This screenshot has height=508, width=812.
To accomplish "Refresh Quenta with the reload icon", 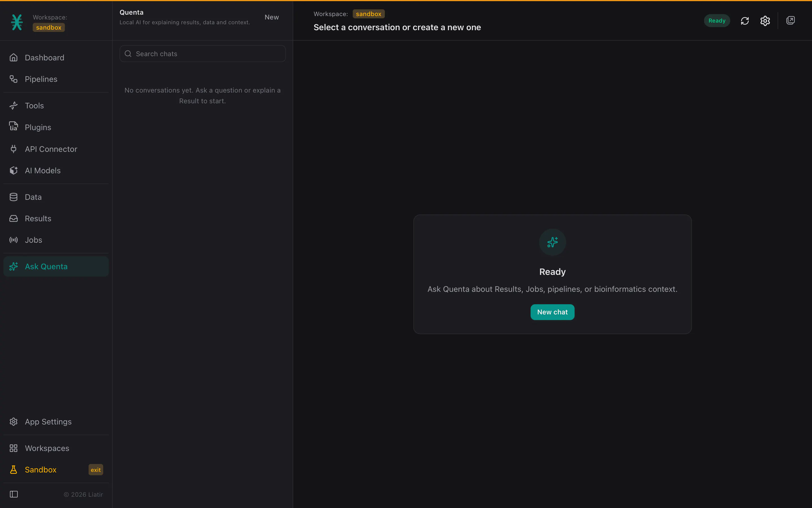I will [745, 21].
